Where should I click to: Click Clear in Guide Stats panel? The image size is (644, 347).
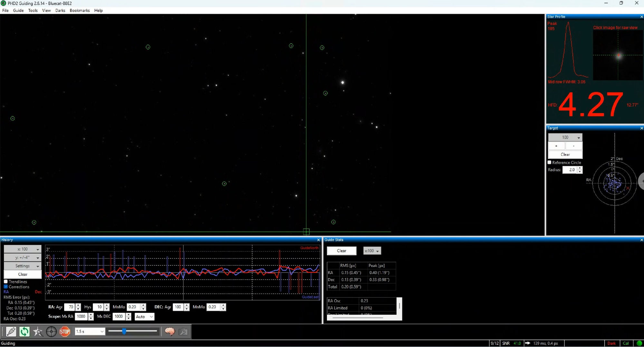[341, 251]
